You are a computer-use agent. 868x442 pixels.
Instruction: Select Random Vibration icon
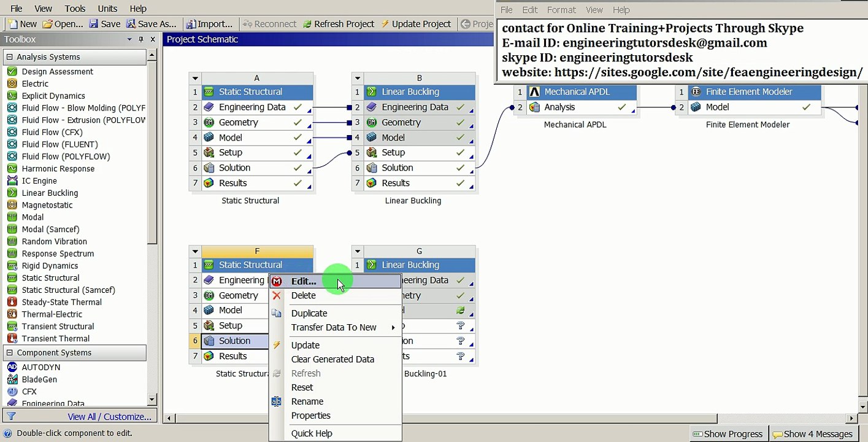[12, 241]
